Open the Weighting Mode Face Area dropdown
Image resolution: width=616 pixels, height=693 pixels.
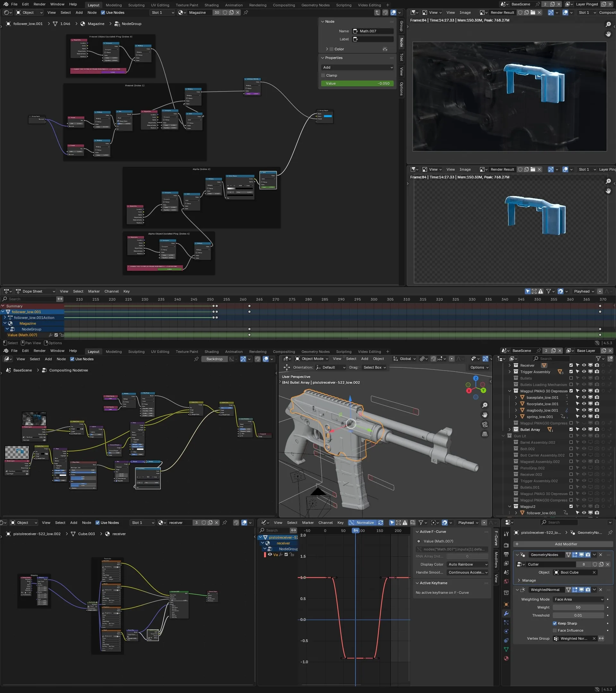point(578,599)
